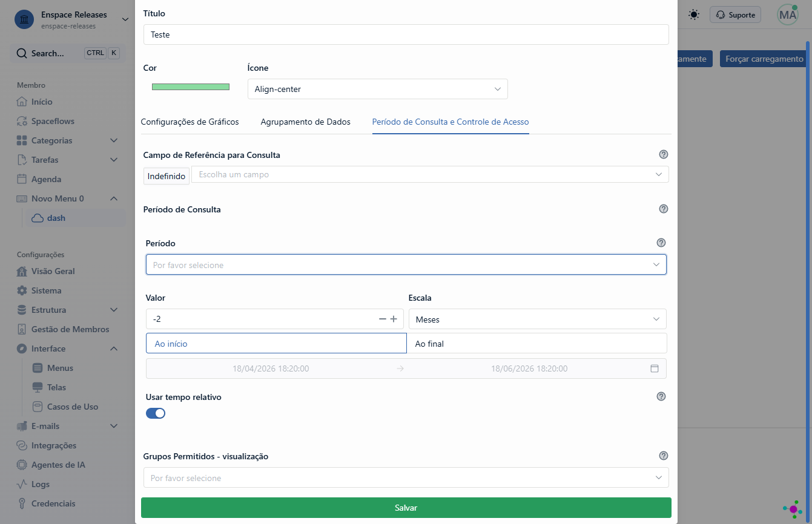Increase Valor with the plus icon
812x524 pixels.
394,319
